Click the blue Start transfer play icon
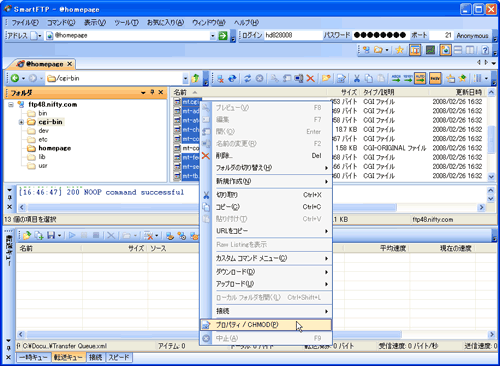This screenshot has height=366, width=500. [x=72, y=236]
